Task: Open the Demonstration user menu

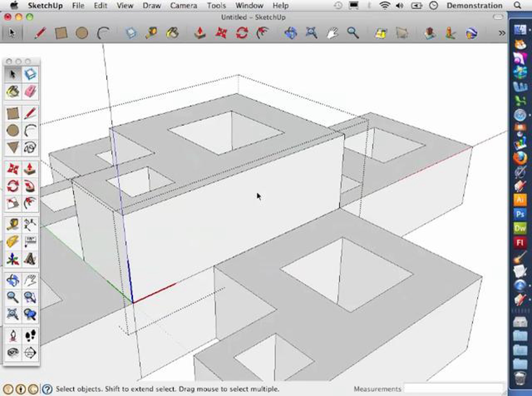Action: point(474,6)
